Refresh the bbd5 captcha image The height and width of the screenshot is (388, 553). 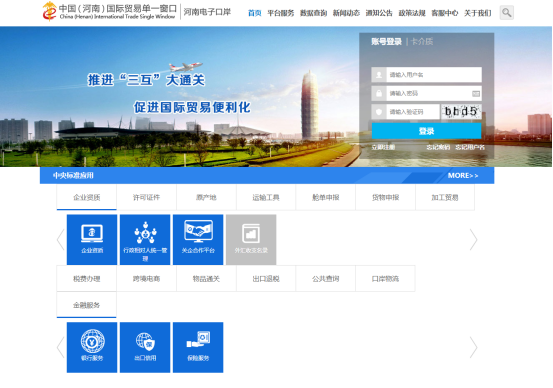pyautogui.click(x=461, y=112)
